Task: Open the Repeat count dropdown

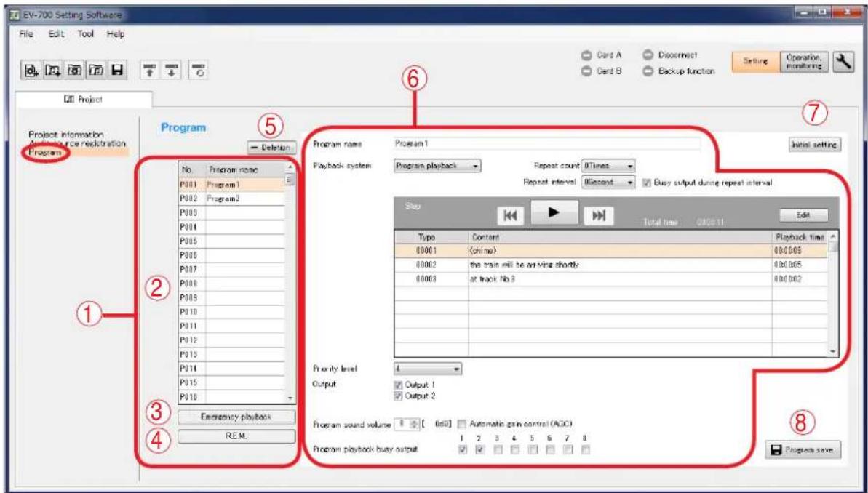Action: pyautogui.click(x=608, y=166)
